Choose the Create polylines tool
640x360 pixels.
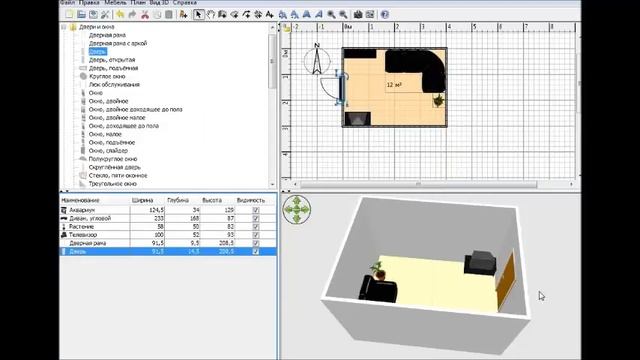pyautogui.click(x=246, y=15)
